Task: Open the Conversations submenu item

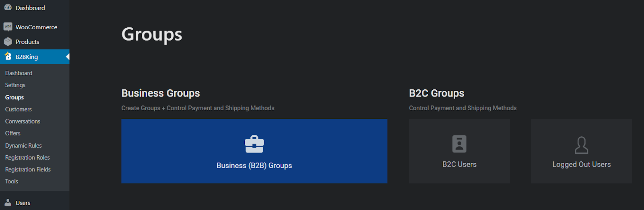Action: [x=23, y=121]
